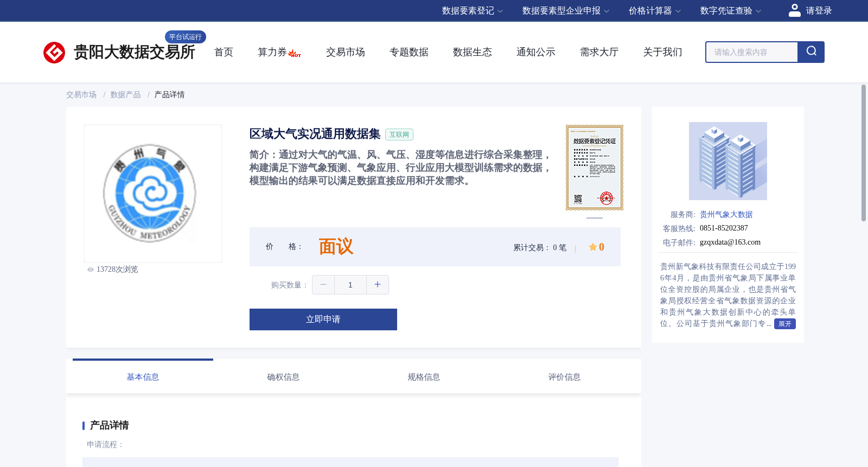
Task: Click the 平台试运行 badge
Action: coord(186,37)
